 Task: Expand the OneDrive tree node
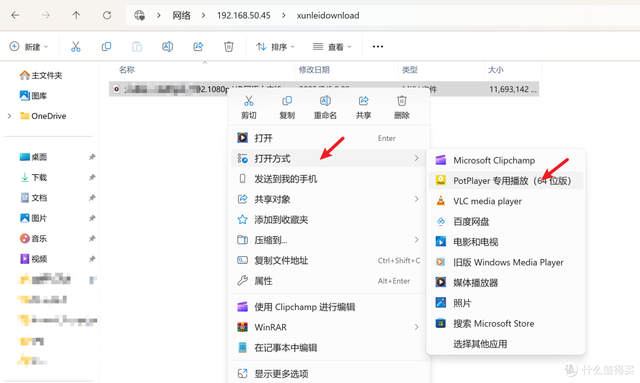9,116
